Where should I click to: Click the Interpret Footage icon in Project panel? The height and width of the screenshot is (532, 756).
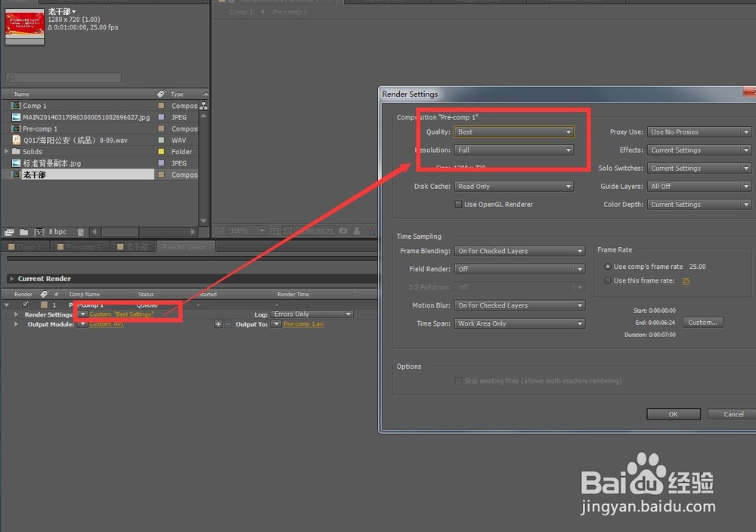tap(9, 232)
